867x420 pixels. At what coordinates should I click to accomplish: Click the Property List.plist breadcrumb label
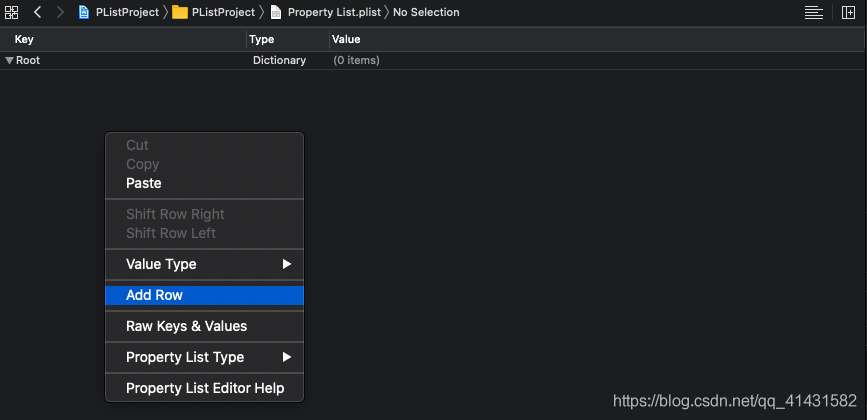pyautogui.click(x=333, y=12)
